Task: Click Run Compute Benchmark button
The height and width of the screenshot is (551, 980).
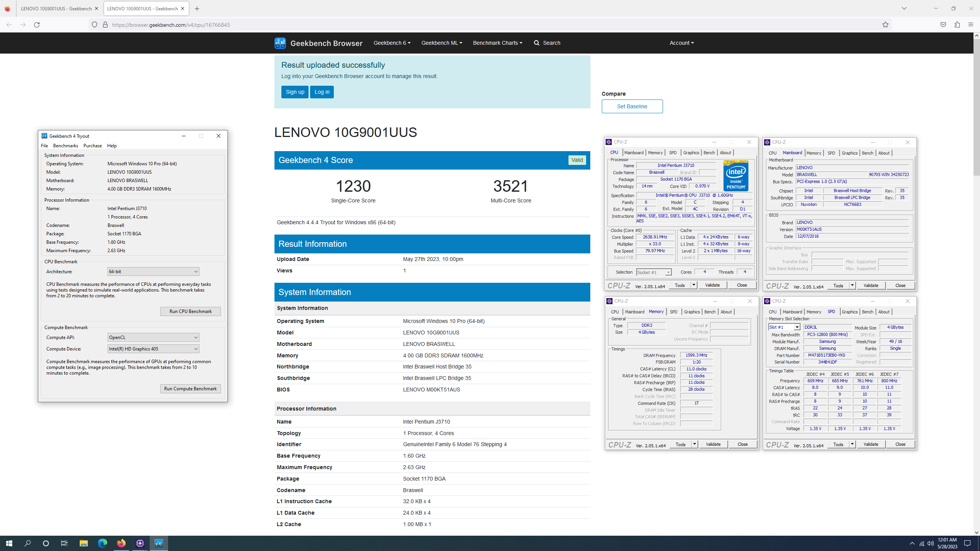Action: pos(190,389)
